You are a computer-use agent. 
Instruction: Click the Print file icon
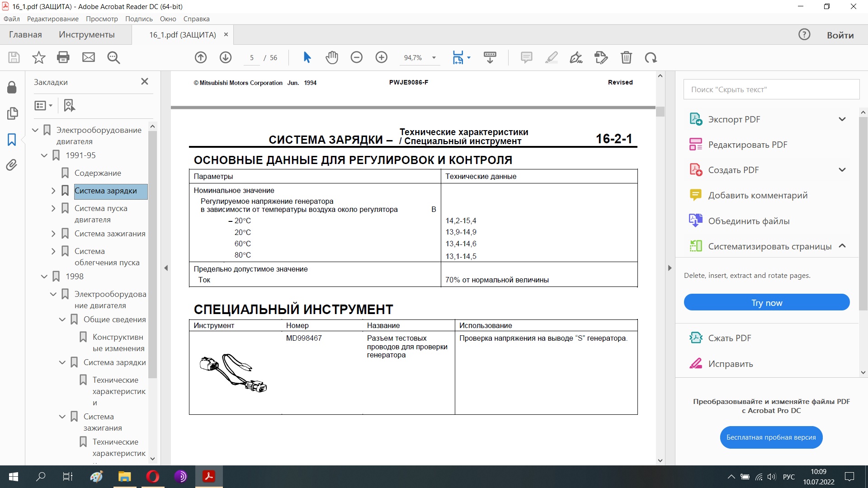(x=63, y=57)
